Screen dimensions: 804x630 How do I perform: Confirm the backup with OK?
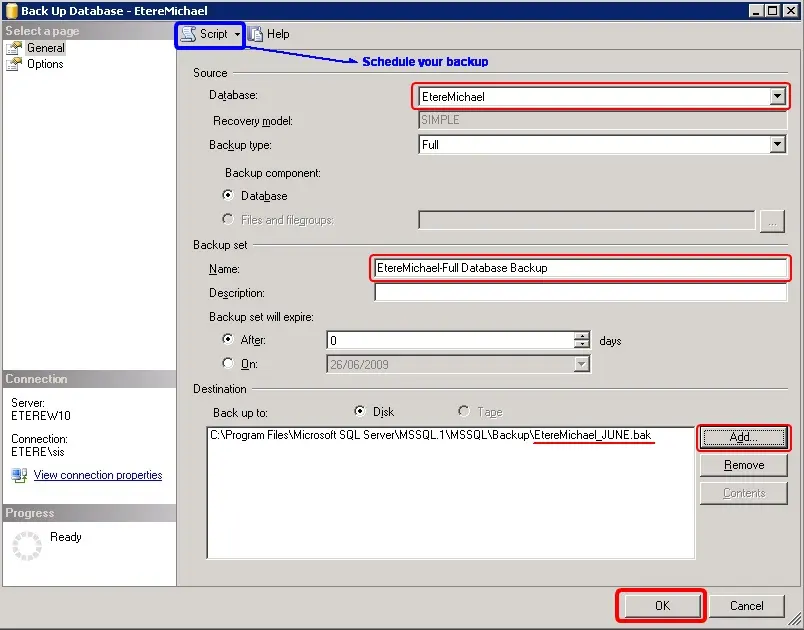pyautogui.click(x=661, y=605)
